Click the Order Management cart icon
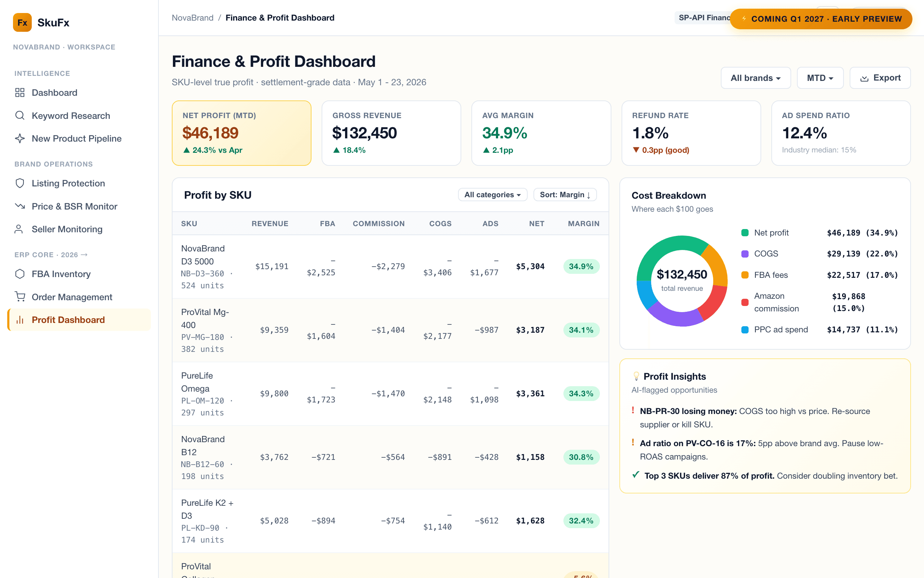Screen dimensions: 924x578 [x=20, y=297]
